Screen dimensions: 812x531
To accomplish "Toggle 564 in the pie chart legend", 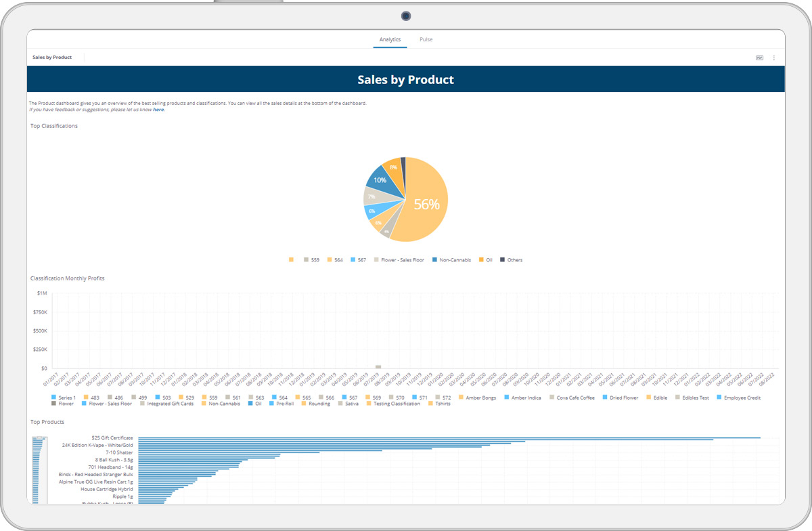I will pos(334,260).
